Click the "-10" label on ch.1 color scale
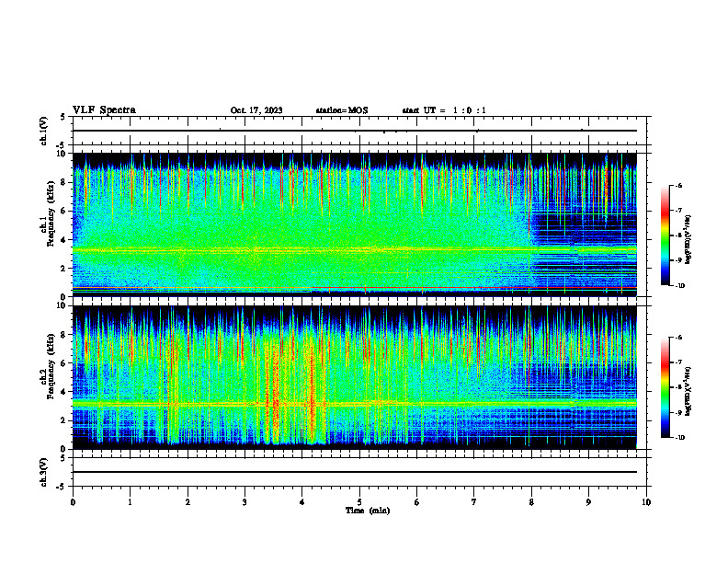Screen dimensions: 728x563 pyautogui.click(x=679, y=285)
